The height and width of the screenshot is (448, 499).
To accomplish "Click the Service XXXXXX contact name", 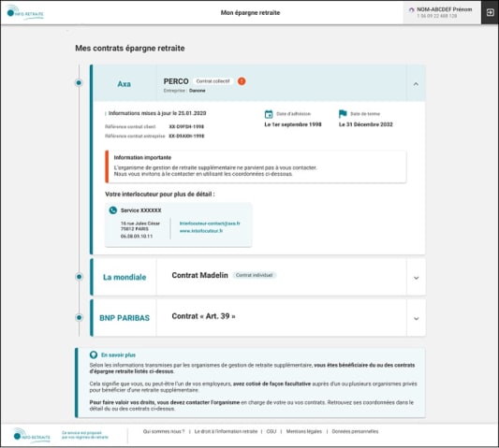I will click(x=141, y=210).
